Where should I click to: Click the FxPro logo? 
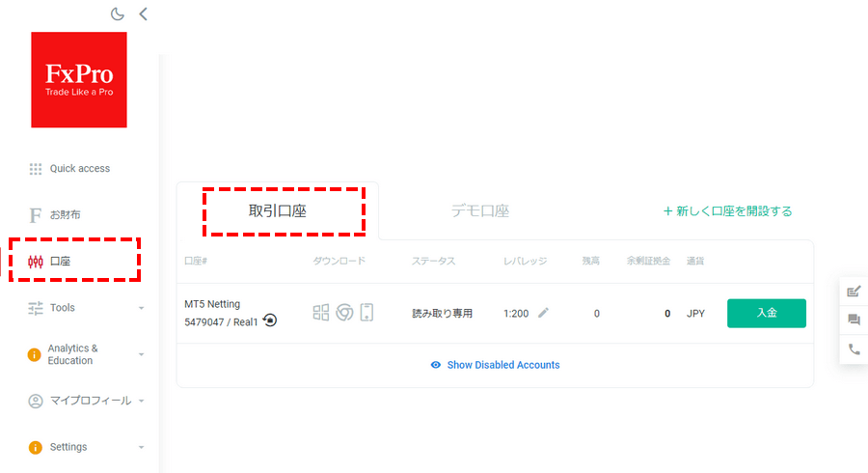point(79,80)
